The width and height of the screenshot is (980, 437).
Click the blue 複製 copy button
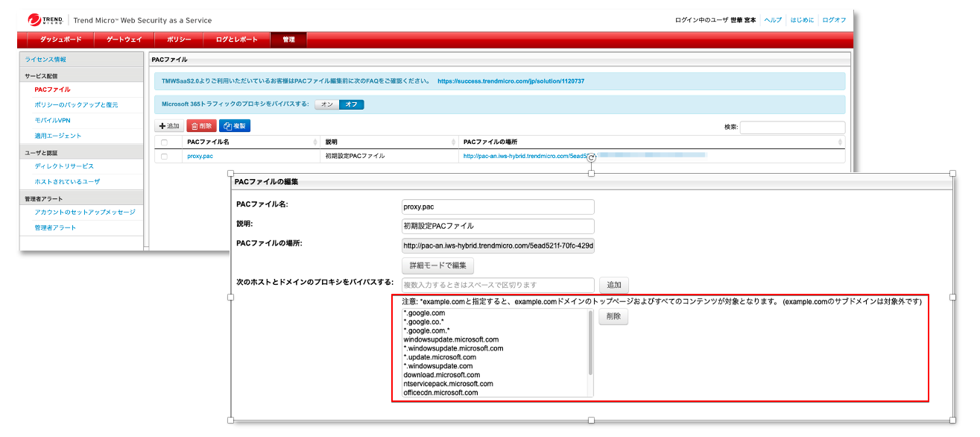click(235, 126)
